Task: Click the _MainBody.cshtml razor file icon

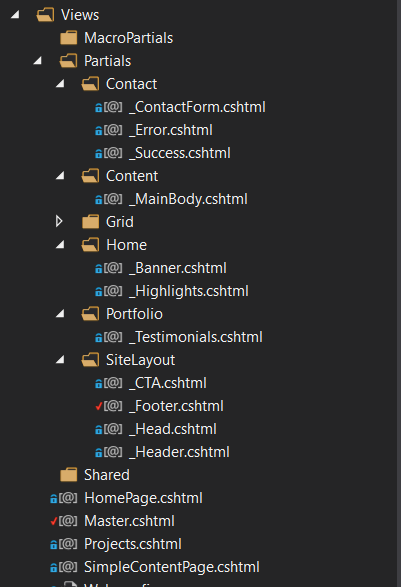Action: pos(113,199)
